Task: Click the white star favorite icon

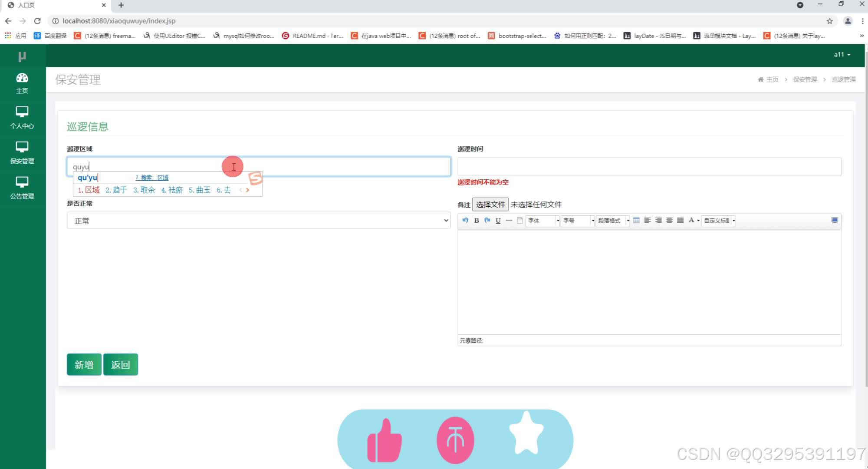Action: click(x=526, y=433)
